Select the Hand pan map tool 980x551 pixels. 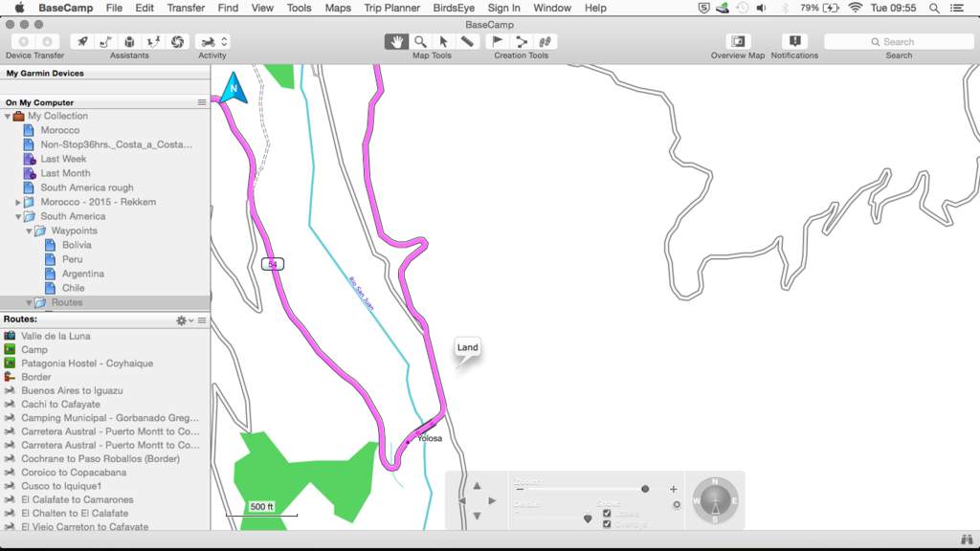pyautogui.click(x=396, y=42)
